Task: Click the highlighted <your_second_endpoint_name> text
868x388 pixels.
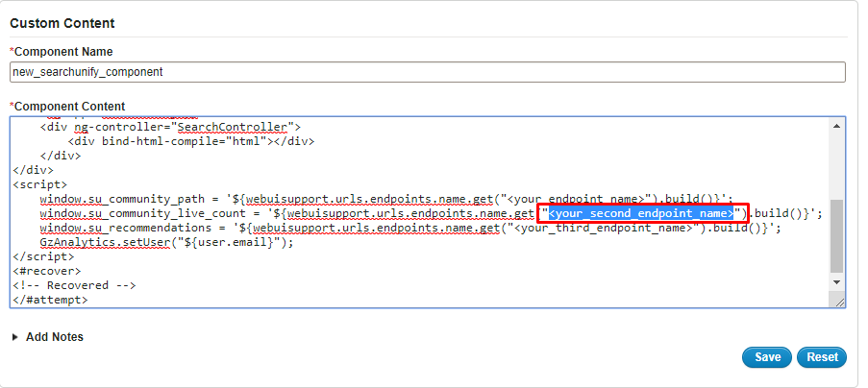Action: (x=640, y=213)
